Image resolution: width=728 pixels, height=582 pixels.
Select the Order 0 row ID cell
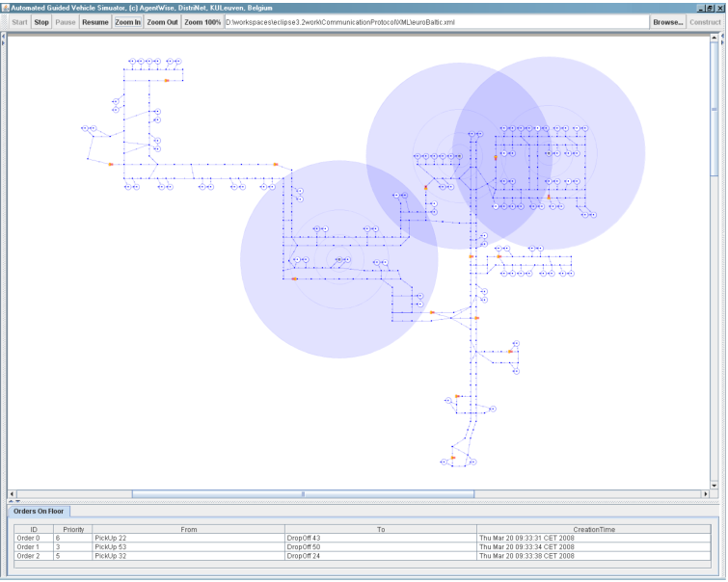pos(34,538)
